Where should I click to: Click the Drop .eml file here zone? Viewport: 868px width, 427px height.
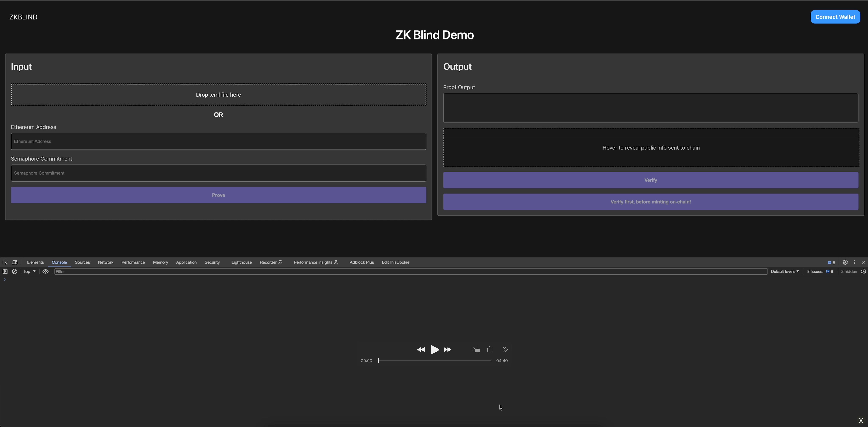218,95
